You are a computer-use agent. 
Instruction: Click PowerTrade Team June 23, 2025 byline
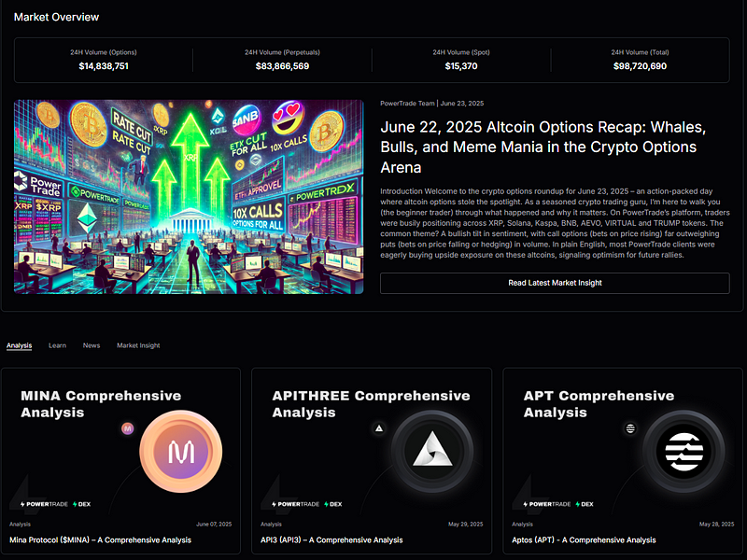(431, 104)
